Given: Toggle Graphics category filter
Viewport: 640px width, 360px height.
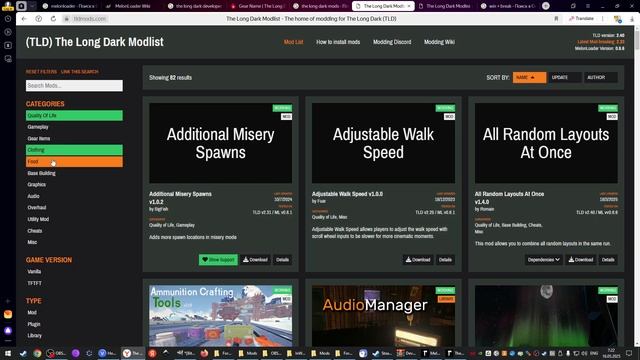Looking at the screenshot, I should 74,184.
